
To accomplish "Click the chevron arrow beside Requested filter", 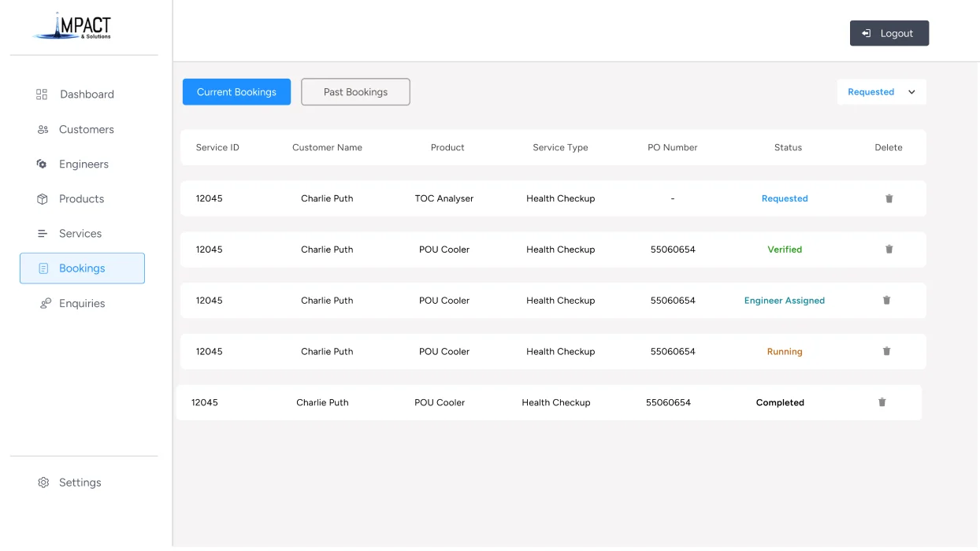I will 911,92.
